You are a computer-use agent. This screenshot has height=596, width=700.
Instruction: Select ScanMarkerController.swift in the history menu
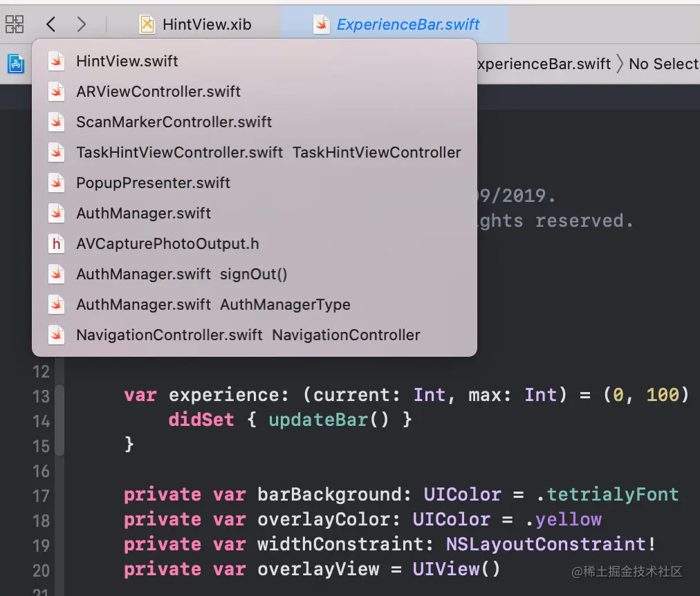pyautogui.click(x=255, y=122)
